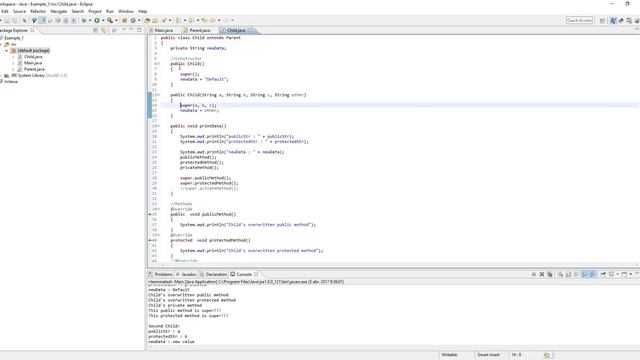Click the override marker beside protectedMethod()
This screenshot has width=640, height=360.
pyautogui.click(x=150, y=240)
